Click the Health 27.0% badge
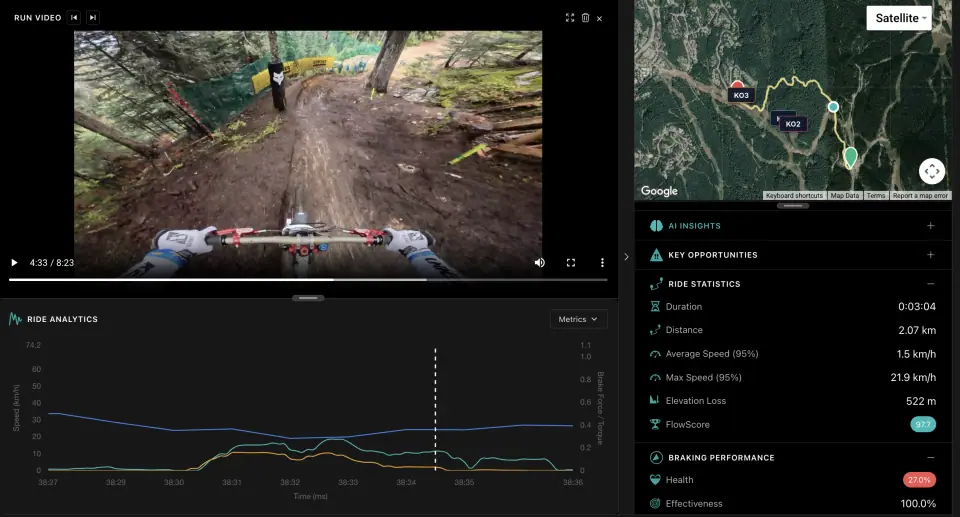960x517 pixels. (x=919, y=480)
